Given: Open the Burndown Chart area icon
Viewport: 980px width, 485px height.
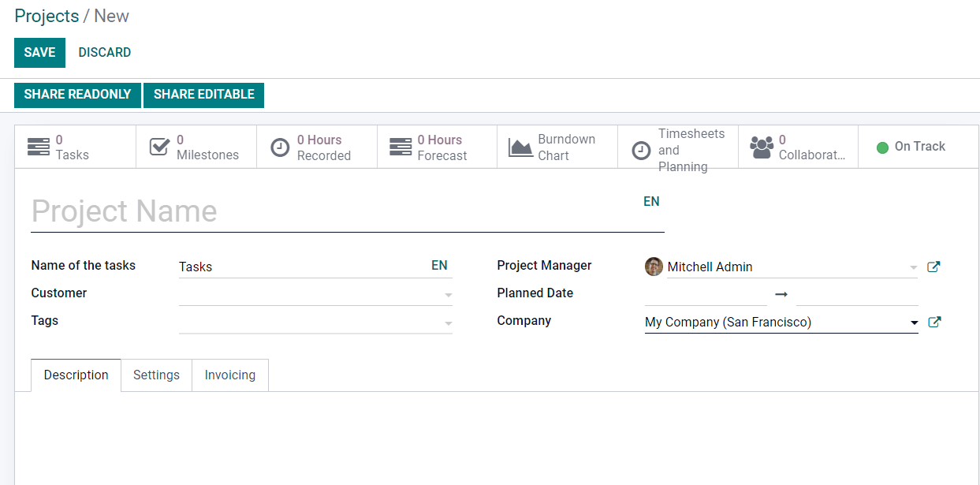Looking at the screenshot, I should [x=520, y=147].
